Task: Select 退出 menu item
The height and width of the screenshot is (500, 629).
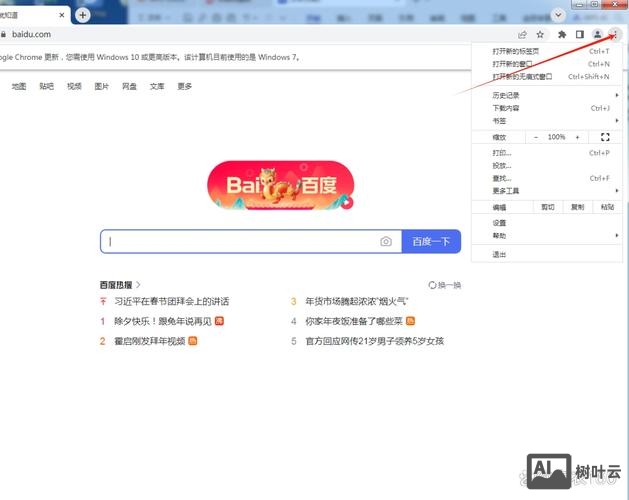Action: 547,254
